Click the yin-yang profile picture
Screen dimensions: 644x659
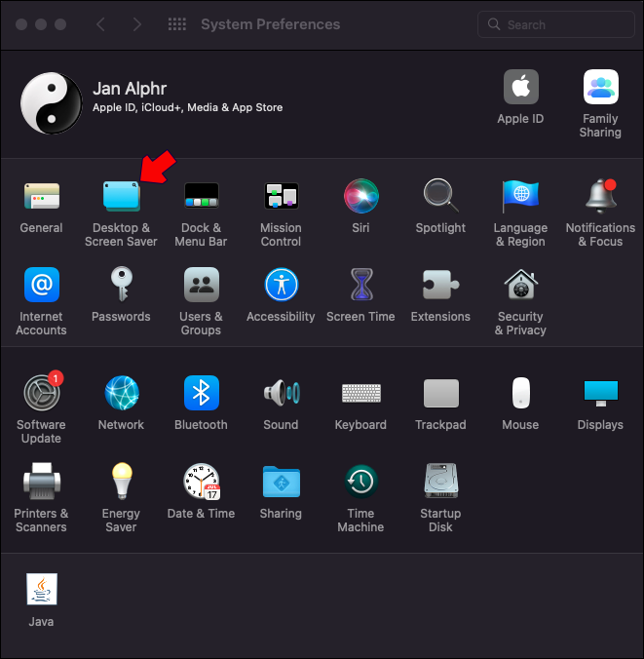click(52, 103)
